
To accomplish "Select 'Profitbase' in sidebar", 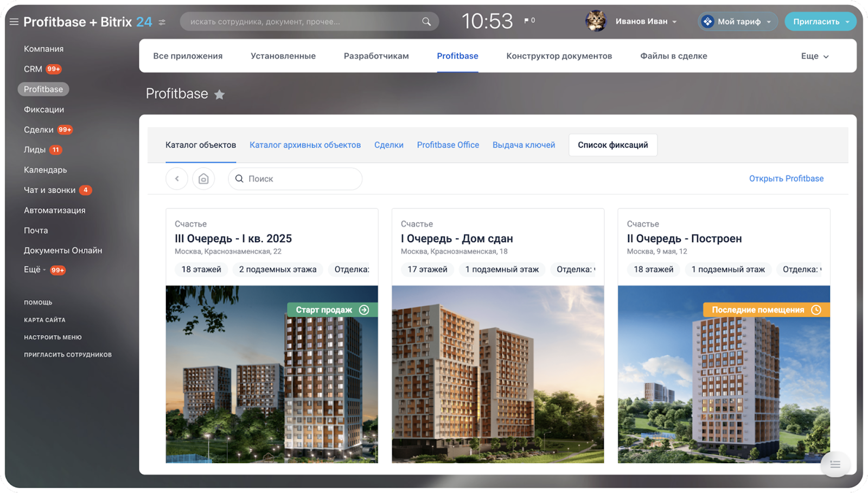I will [x=43, y=89].
